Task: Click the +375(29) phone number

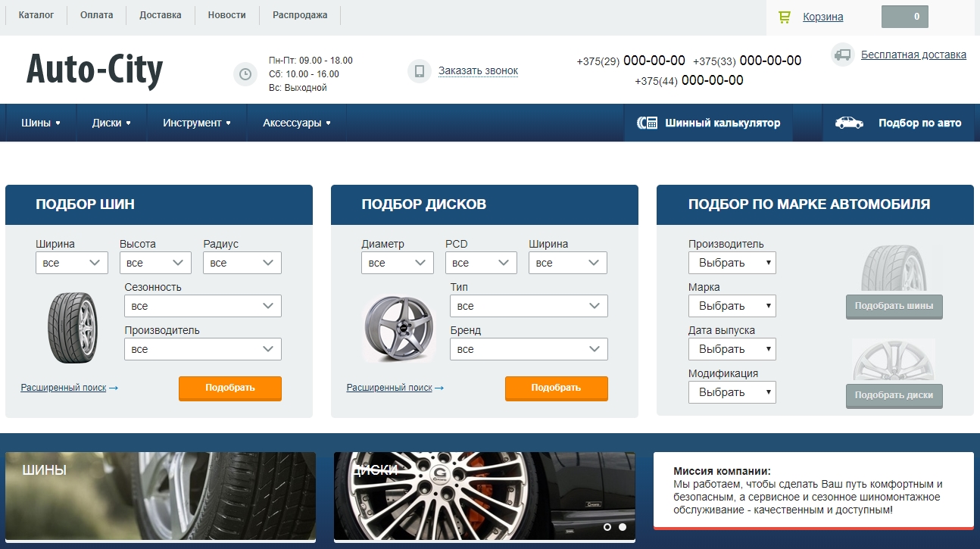Action: pos(631,61)
